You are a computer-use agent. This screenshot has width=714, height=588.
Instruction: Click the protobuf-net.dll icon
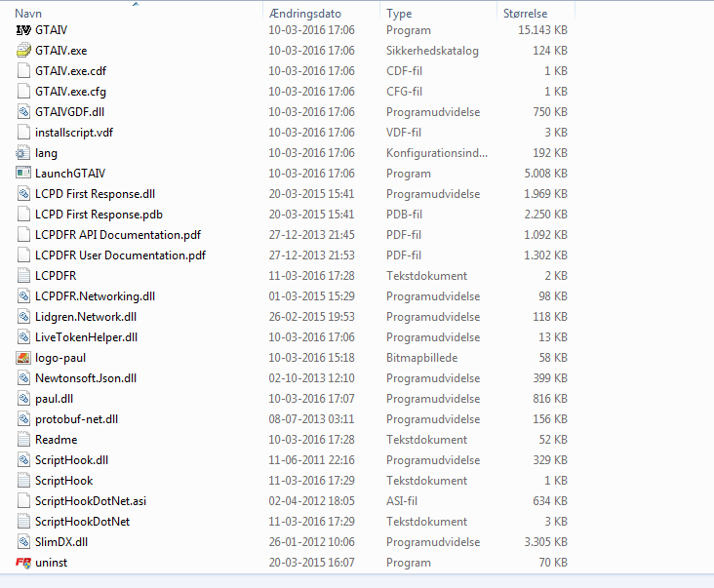[23, 419]
